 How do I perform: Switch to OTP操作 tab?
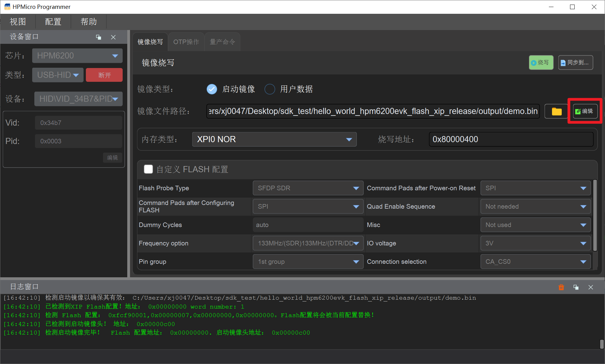tap(186, 41)
